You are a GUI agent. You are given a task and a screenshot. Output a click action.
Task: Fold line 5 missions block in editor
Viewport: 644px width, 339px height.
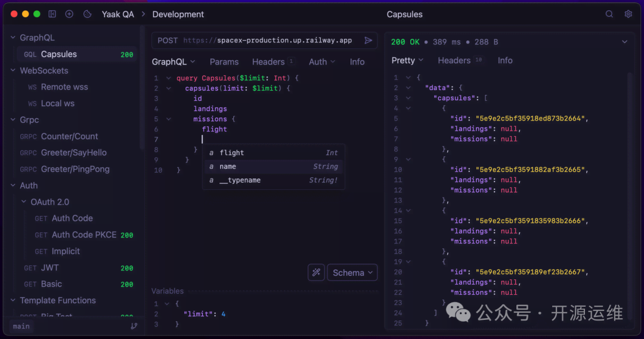pyautogui.click(x=169, y=119)
